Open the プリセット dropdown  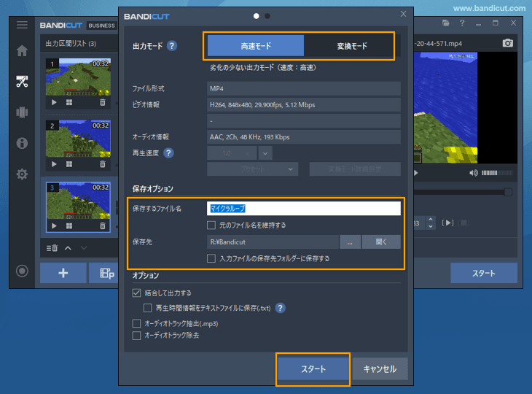click(252, 169)
